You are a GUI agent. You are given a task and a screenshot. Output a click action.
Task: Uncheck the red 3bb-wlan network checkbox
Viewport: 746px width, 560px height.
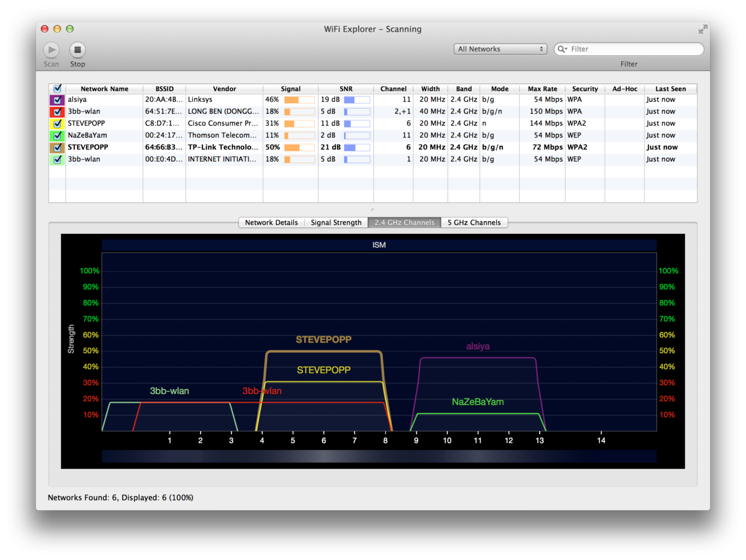tap(57, 112)
